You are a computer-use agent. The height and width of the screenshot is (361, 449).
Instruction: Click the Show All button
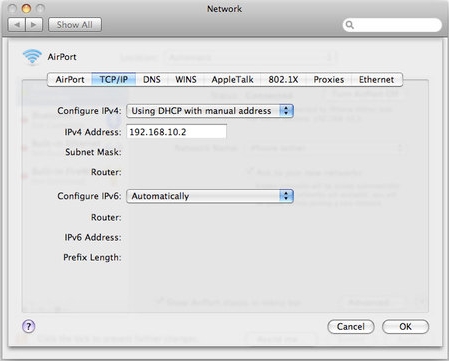[75, 25]
